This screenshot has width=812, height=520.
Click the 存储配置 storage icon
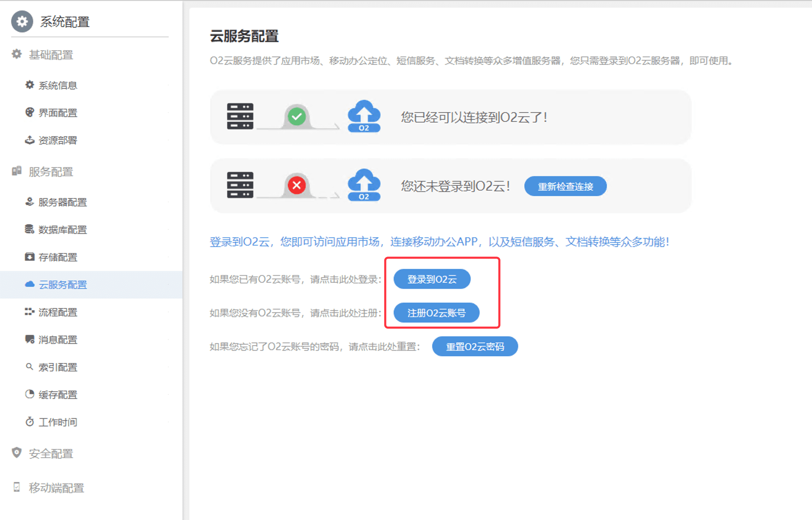30,257
